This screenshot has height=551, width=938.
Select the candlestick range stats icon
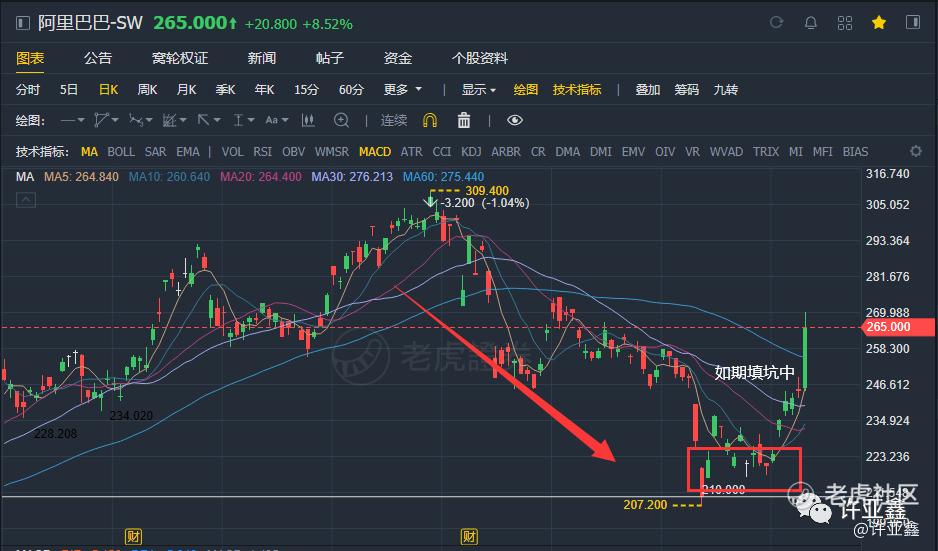[x=308, y=121]
